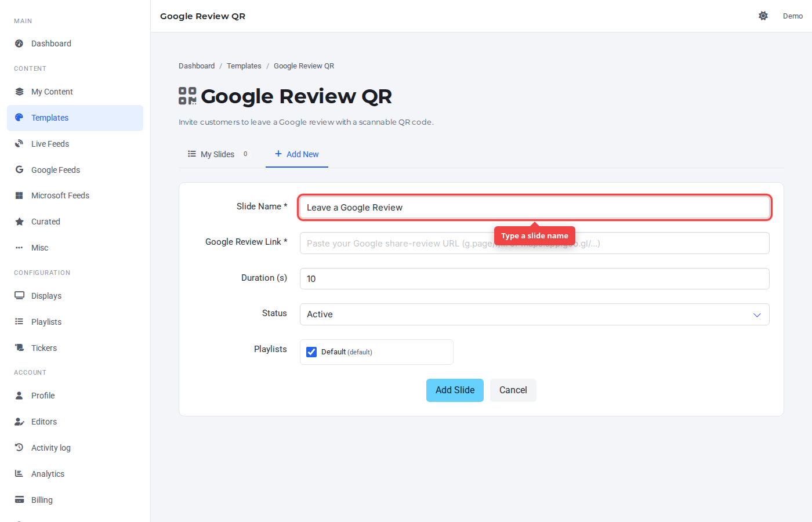Click the Profile person icon
812x522 pixels.
pyautogui.click(x=19, y=395)
